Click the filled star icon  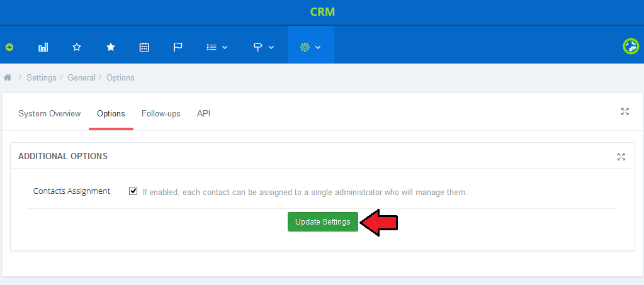pos(111,47)
